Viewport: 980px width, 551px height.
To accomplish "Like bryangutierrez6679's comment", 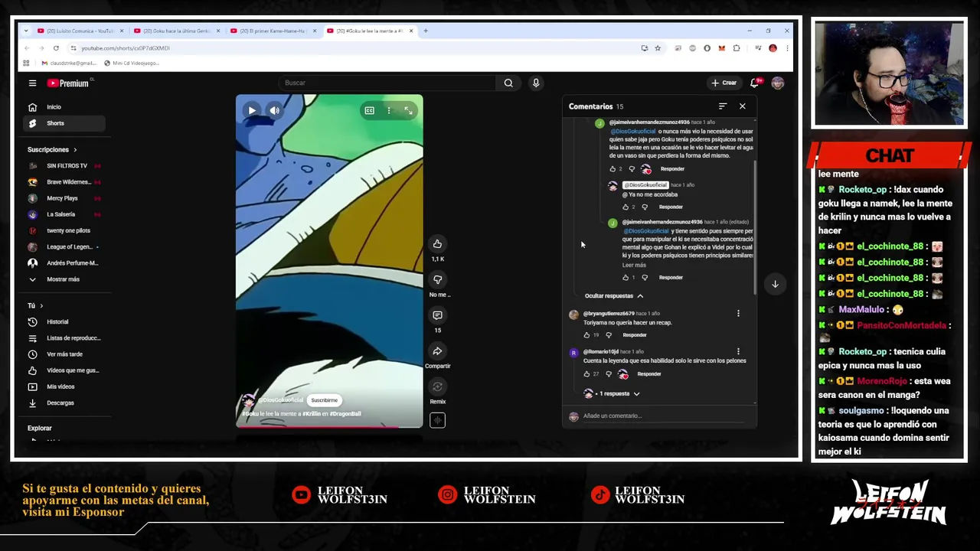I will [587, 335].
